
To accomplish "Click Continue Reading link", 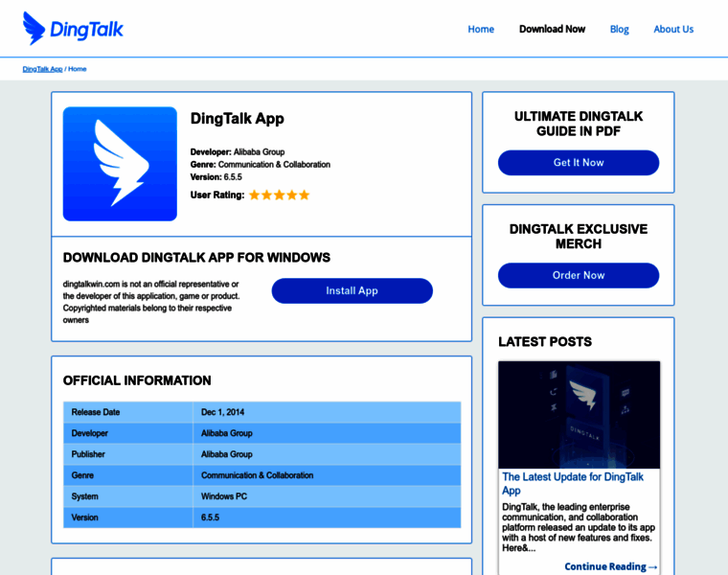I will [x=610, y=566].
